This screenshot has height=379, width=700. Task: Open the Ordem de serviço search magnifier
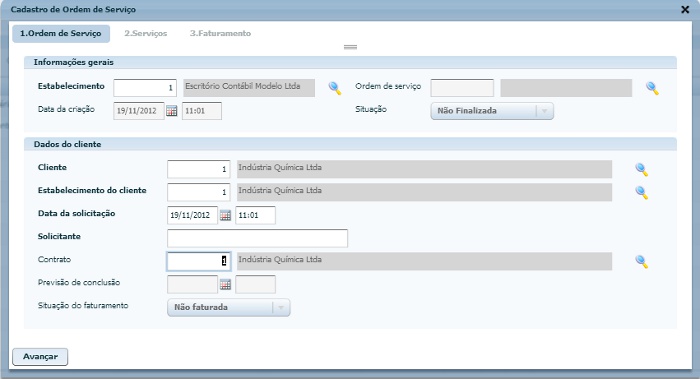coord(652,88)
